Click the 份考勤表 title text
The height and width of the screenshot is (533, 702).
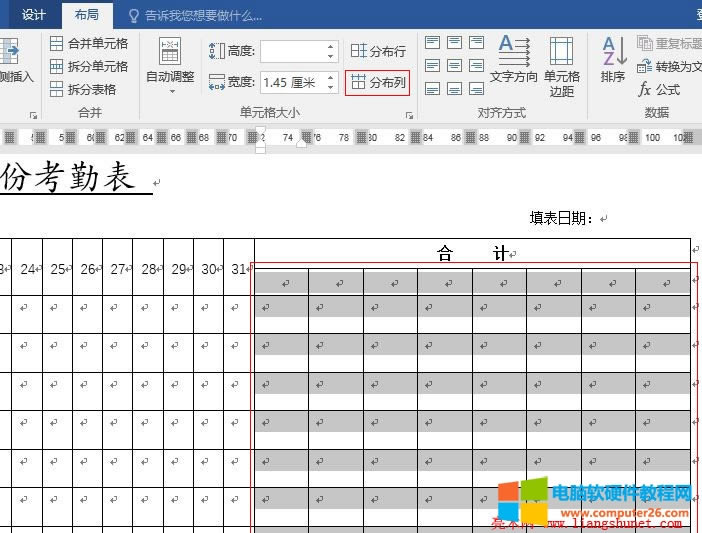[x=68, y=177]
